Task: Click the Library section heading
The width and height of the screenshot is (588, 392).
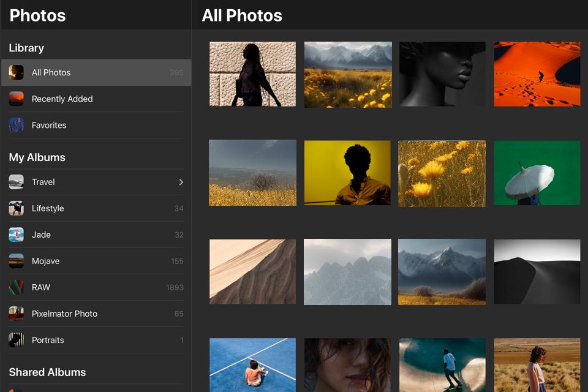Action: [26, 48]
